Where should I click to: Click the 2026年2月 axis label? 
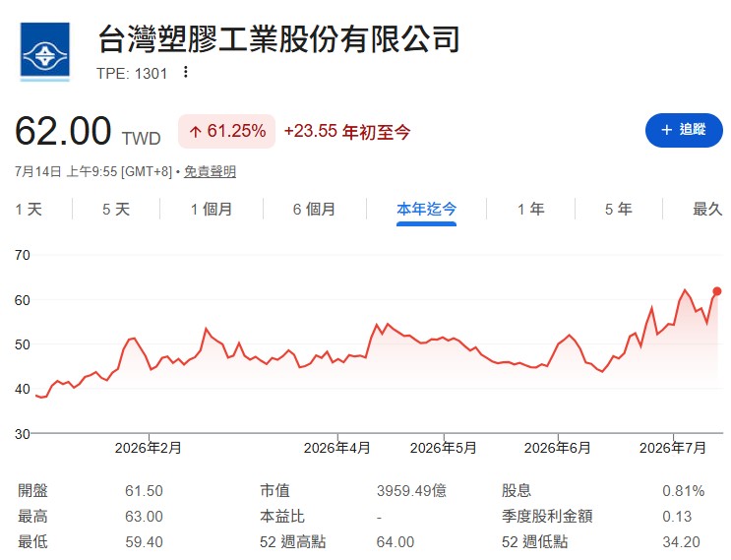pos(149,448)
